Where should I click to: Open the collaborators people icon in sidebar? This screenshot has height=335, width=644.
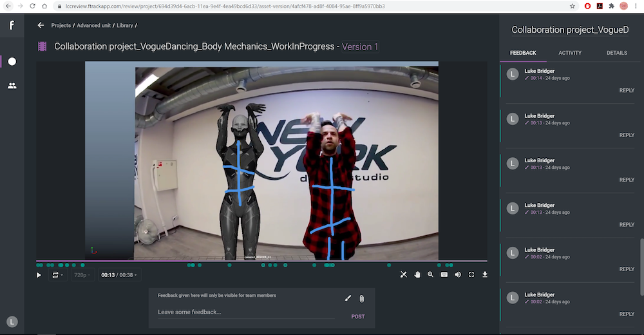12,86
